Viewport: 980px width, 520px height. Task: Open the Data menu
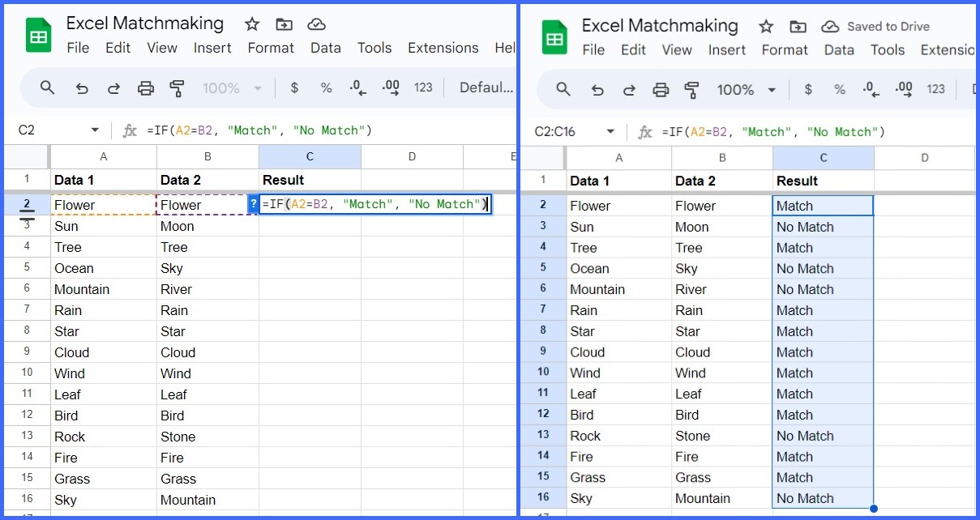(325, 48)
